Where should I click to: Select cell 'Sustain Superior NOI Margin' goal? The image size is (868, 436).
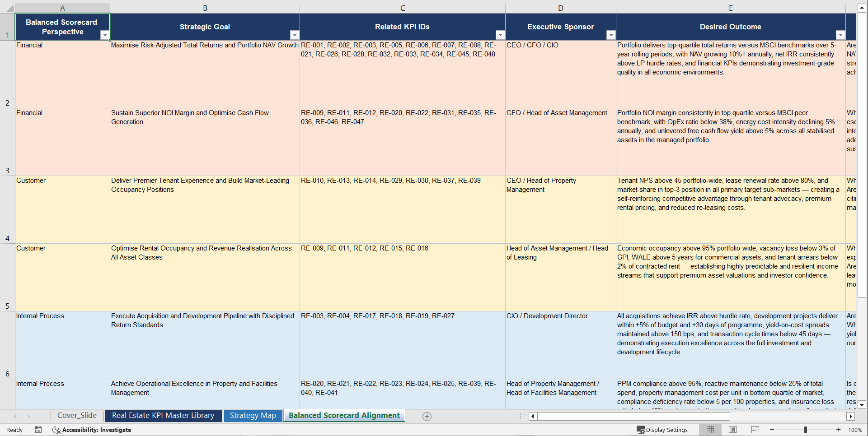tap(205, 142)
